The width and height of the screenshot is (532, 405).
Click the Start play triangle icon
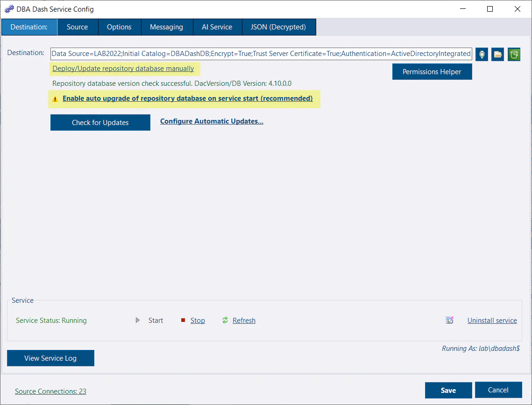(x=137, y=320)
